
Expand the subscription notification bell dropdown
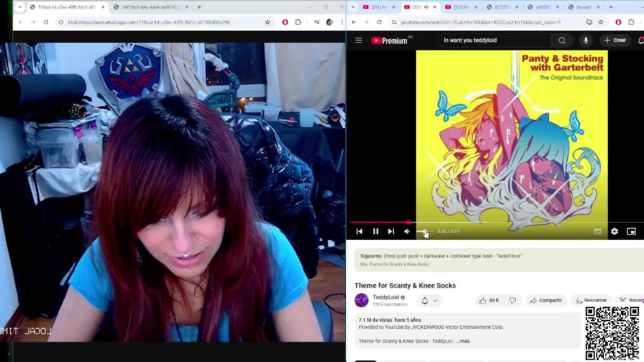coord(429,300)
